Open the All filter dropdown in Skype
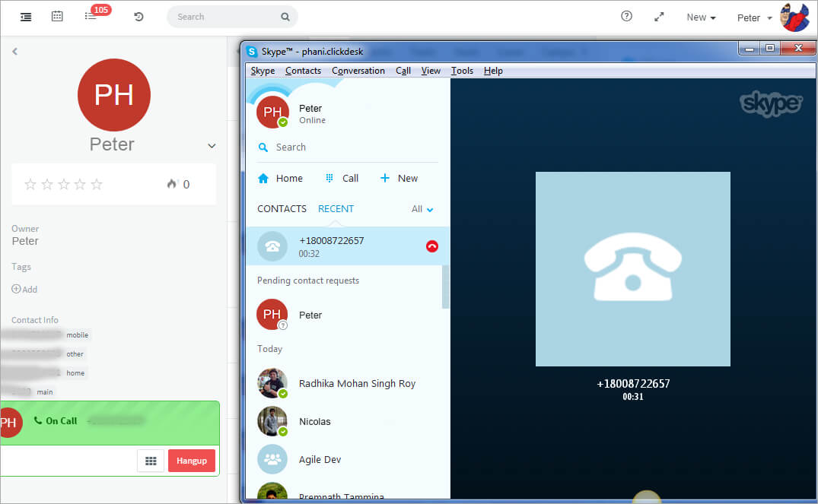This screenshot has width=818, height=504. (x=422, y=209)
